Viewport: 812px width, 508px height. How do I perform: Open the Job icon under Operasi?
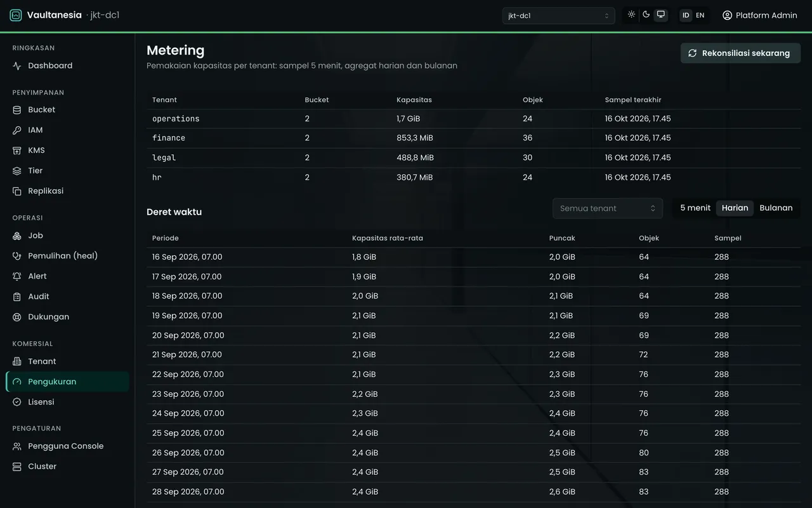(x=17, y=236)
